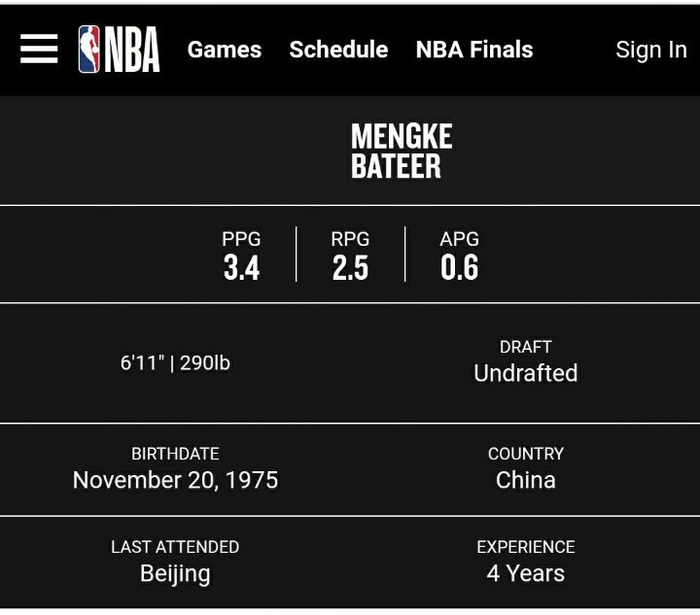
Task: Click the height and weight text
Action: (175, 363)
